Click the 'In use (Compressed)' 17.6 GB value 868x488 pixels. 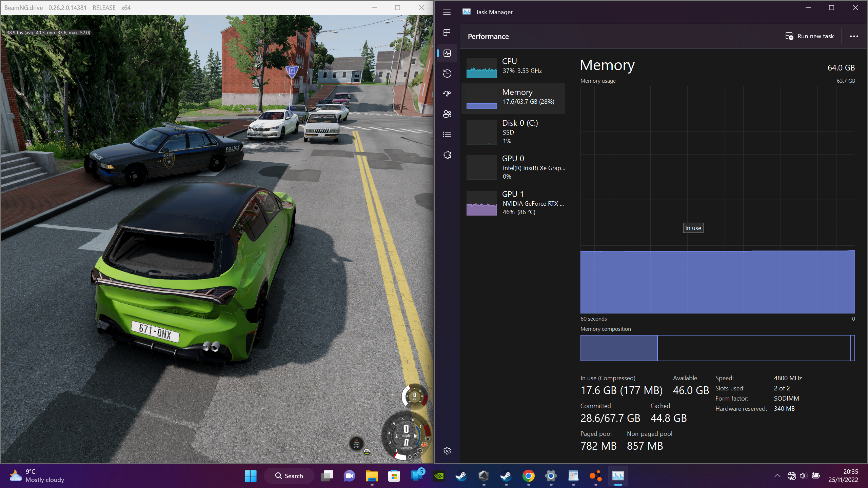(622, 390)
